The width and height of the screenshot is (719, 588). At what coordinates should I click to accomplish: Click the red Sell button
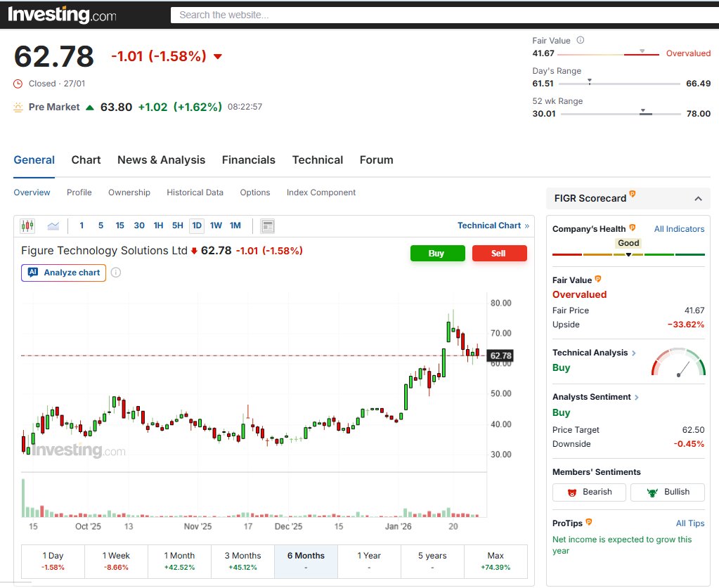pos(499,254)
